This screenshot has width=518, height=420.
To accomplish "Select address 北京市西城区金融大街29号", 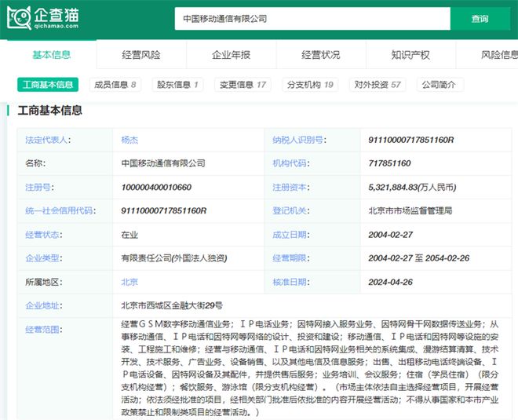I will (172, 305).
